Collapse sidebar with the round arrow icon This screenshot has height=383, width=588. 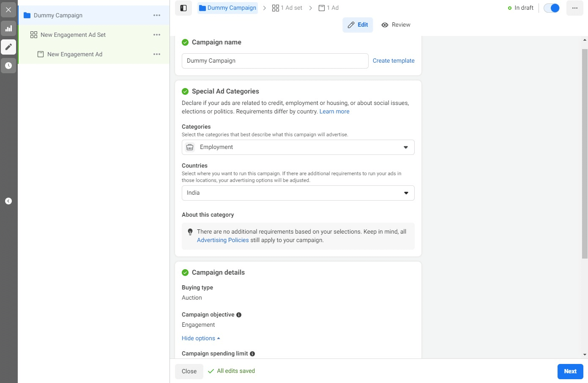click(x=8, y=201)
